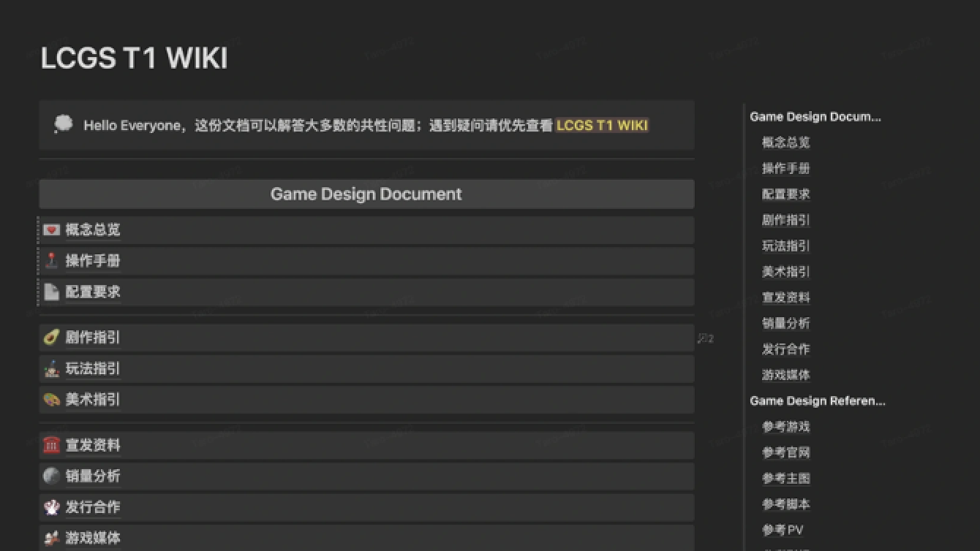Click the moon icon beside 销量分析

pyautogui.click(x=51, y=476)
